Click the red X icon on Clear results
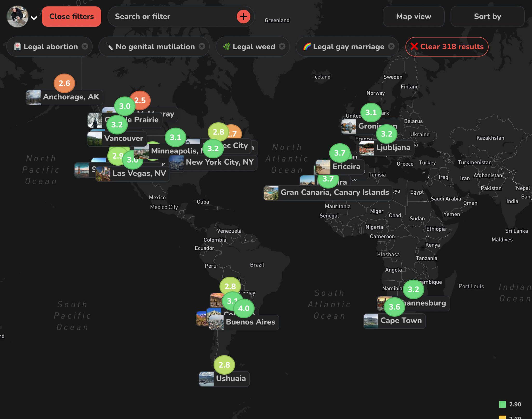532x419 pixels. pyautogui.click(x=415, y=47)
